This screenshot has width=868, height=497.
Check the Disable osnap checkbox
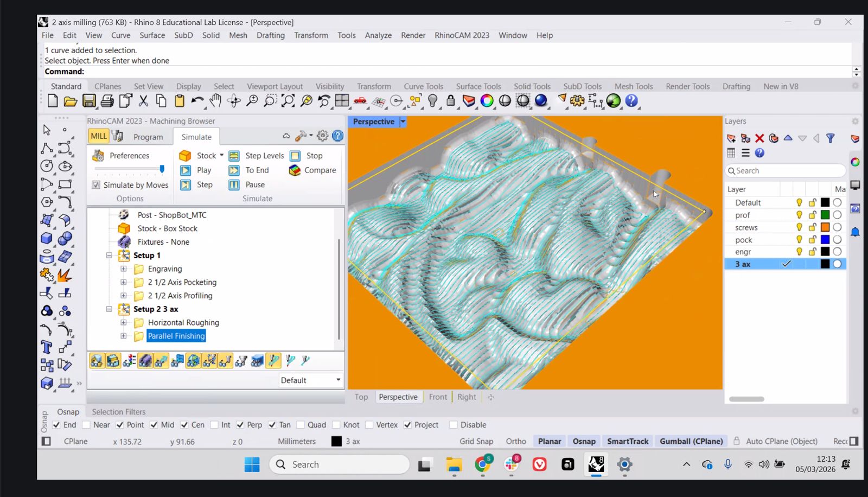454,425
